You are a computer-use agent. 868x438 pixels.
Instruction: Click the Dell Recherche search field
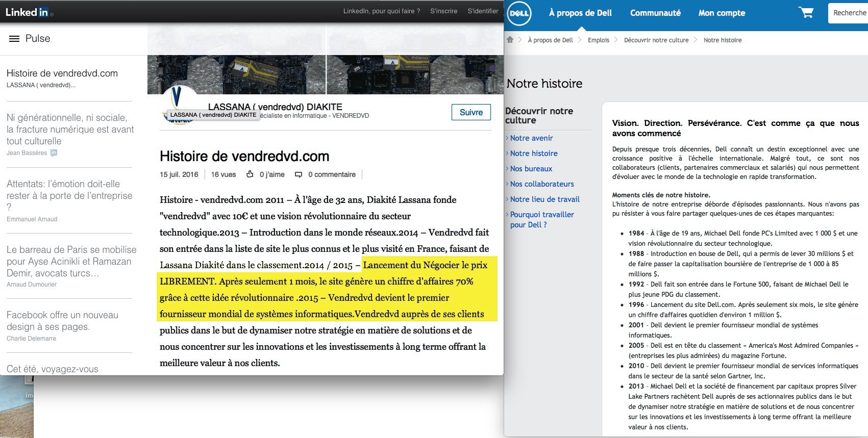point(848,13)
